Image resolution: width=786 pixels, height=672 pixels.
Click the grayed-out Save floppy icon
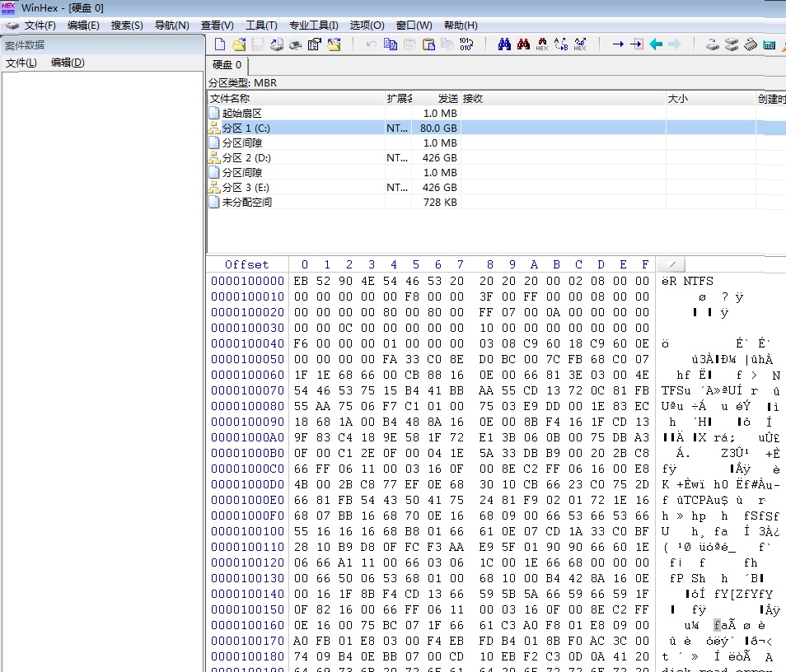pyautogui.click(x=258, y=44)
